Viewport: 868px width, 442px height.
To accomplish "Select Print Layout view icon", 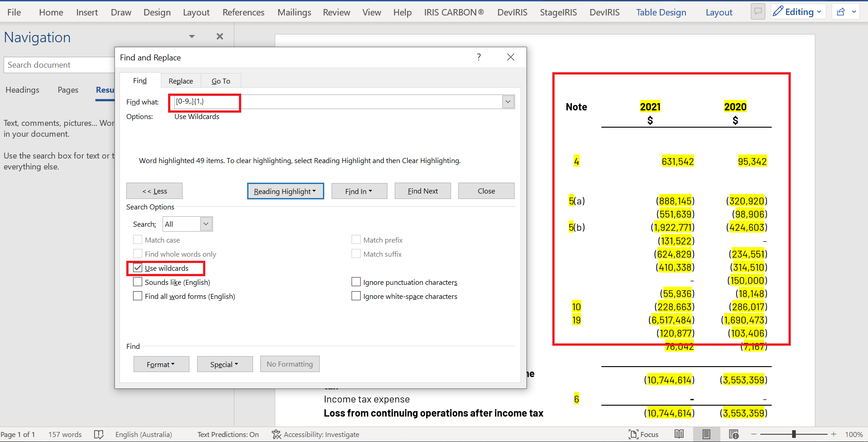I will click(705, 434).
